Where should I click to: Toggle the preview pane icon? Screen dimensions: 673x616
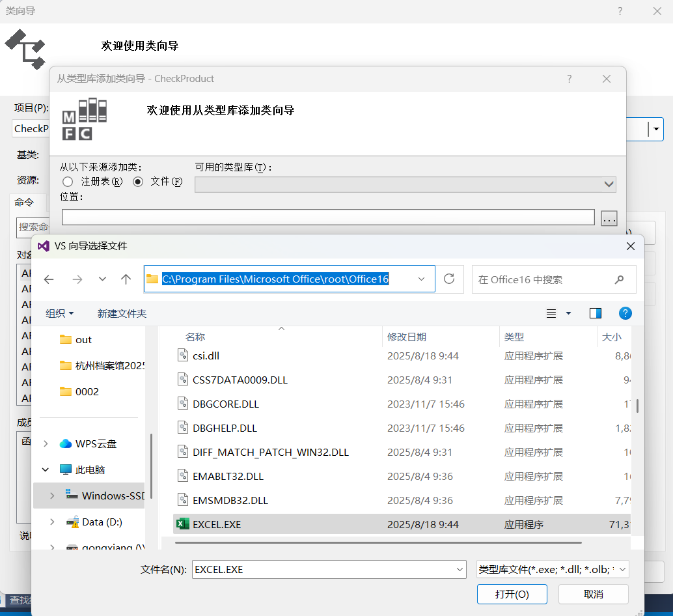click(x=596, y=313)
